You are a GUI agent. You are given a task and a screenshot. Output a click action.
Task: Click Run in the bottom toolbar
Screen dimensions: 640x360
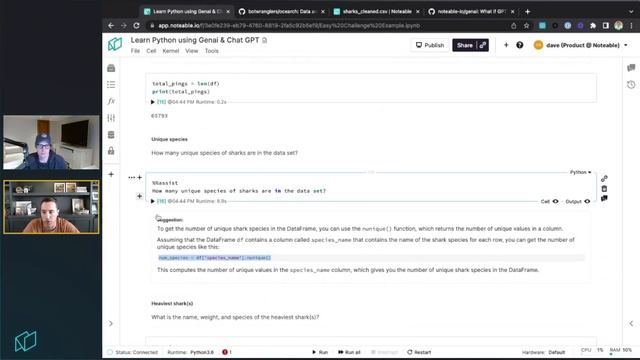coord(320,352)
